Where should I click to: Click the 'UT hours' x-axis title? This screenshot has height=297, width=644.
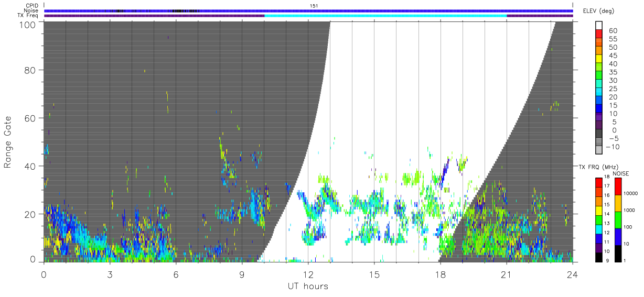[308, 286]
